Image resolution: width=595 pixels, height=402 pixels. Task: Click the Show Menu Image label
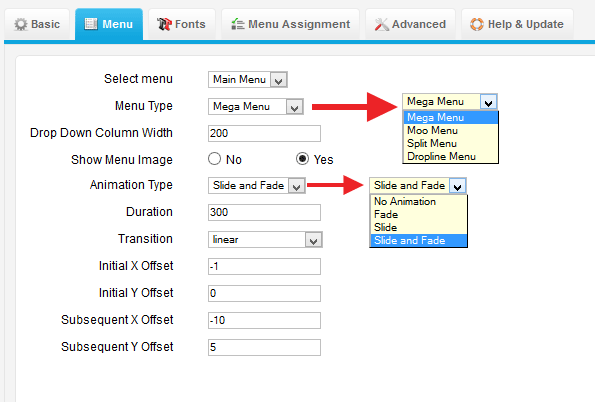coord(122,159)
